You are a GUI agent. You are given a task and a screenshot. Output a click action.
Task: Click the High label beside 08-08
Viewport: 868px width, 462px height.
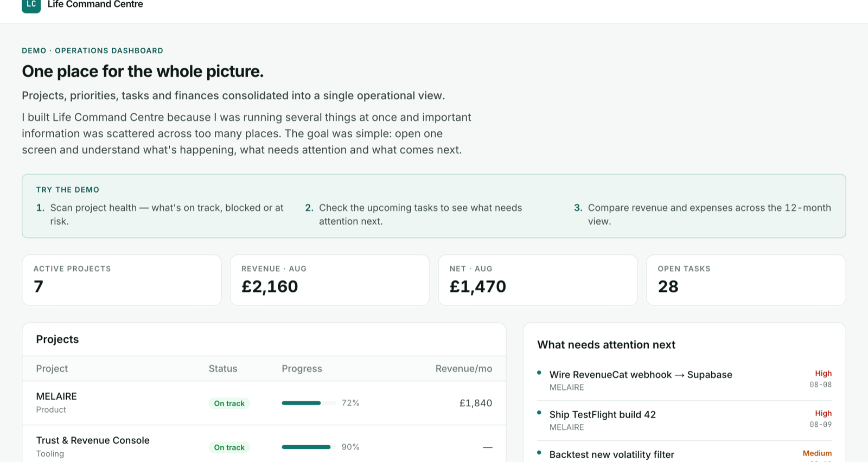pos(823,373)
